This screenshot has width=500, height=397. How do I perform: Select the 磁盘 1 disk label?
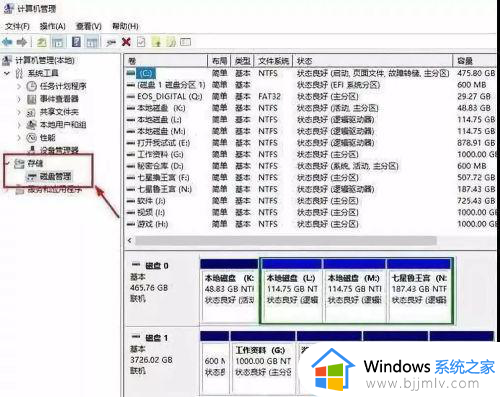tap(157, 338)
